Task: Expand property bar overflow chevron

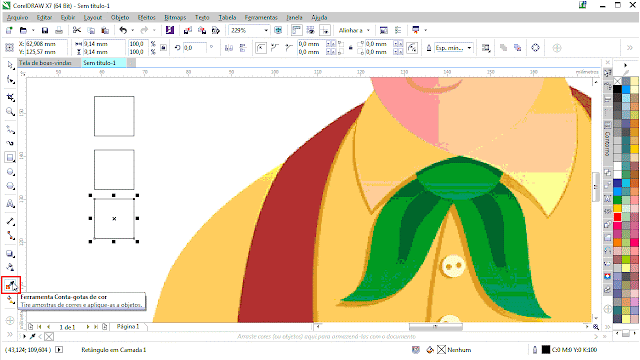Action: tap(629, 48)
